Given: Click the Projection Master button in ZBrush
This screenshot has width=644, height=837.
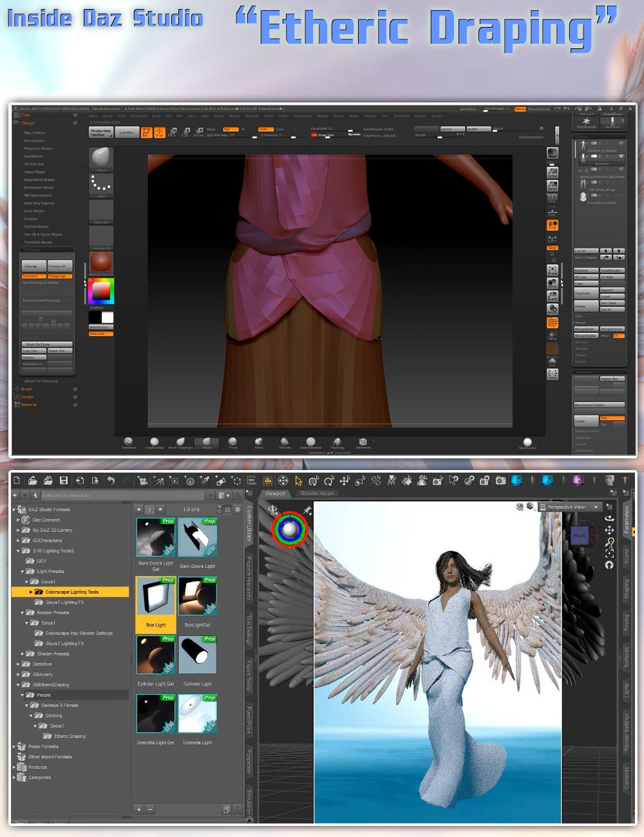Looking at the screenshot, I should pyautogui.click(x=101, y=133).
